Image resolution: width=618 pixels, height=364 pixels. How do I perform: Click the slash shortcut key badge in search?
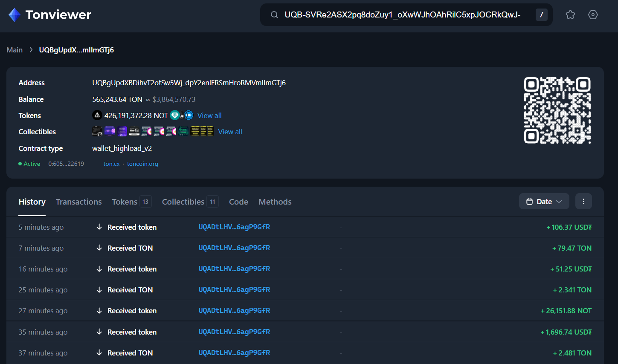tap(541, 15)
